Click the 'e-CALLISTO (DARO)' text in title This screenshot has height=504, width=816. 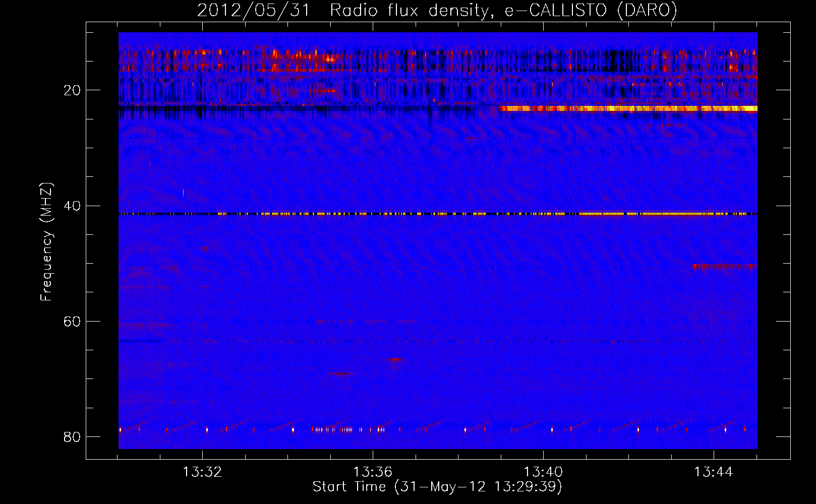pyautogui.click(x=591, y=11)
